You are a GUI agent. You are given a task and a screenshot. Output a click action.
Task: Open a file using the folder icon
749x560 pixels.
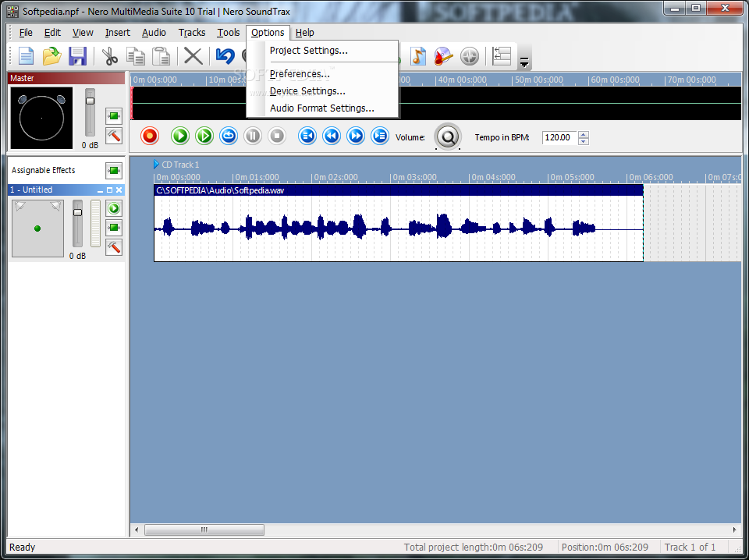point(51,56)
